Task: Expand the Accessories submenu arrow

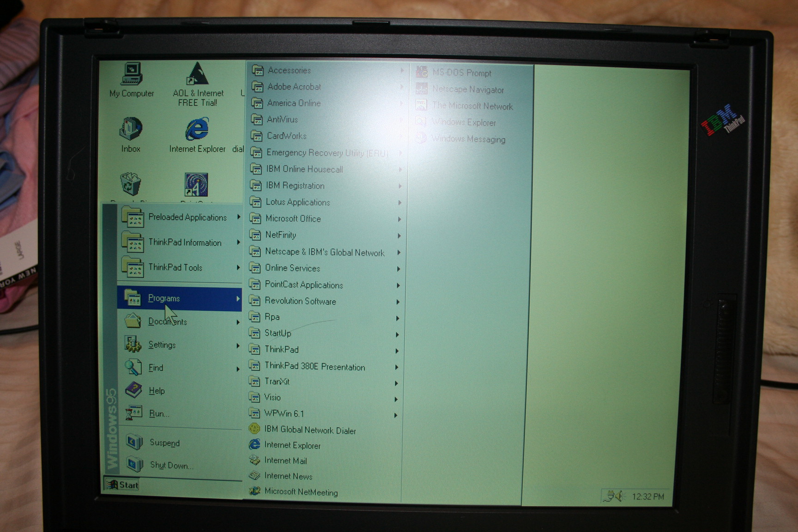Action: click(x=402, y=70)
